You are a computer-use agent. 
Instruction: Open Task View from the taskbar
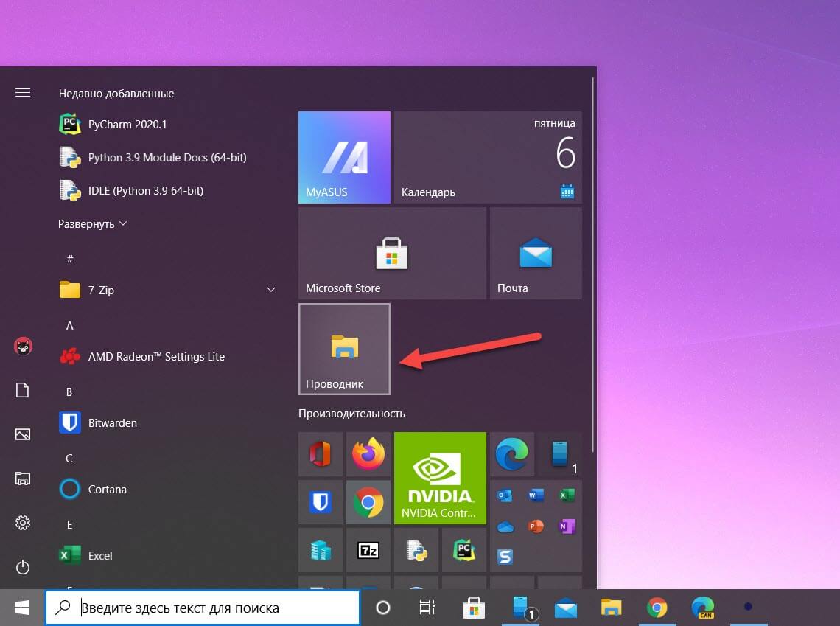(x=427, y=608)
